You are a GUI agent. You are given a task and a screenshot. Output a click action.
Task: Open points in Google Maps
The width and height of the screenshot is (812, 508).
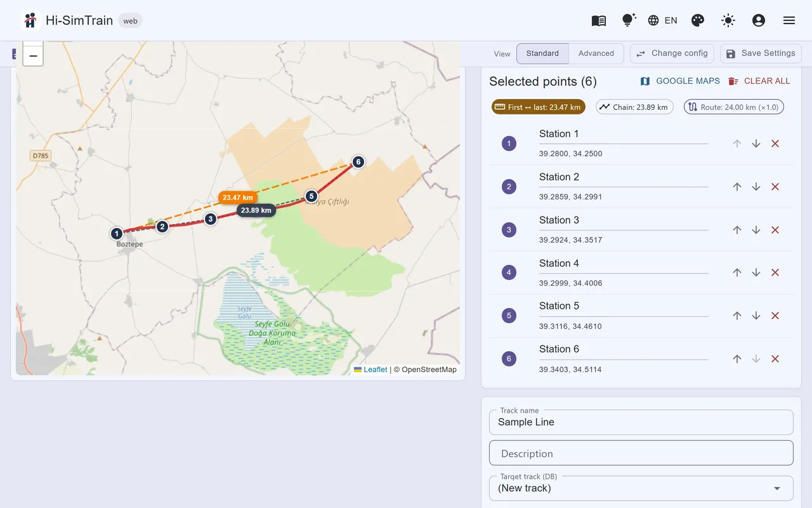[x=680, y=81]
